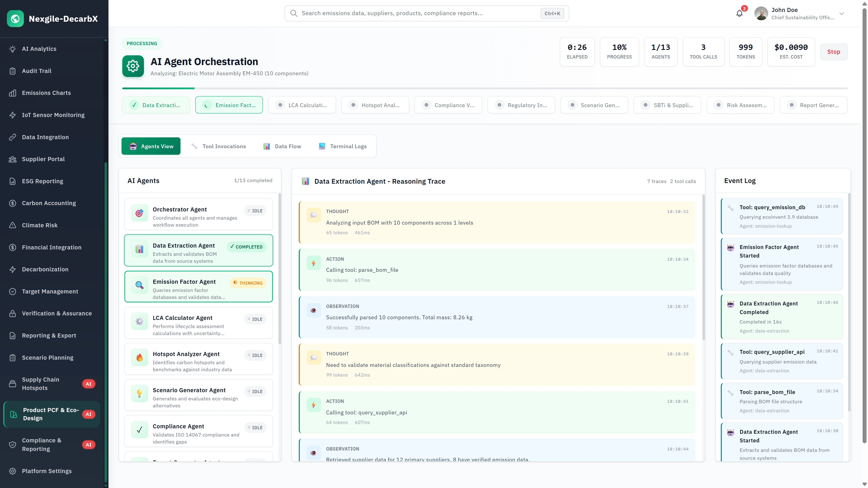Switch to the Tool Invocations tab
This screenshot has height=488, width=868.
pos(218,146)
